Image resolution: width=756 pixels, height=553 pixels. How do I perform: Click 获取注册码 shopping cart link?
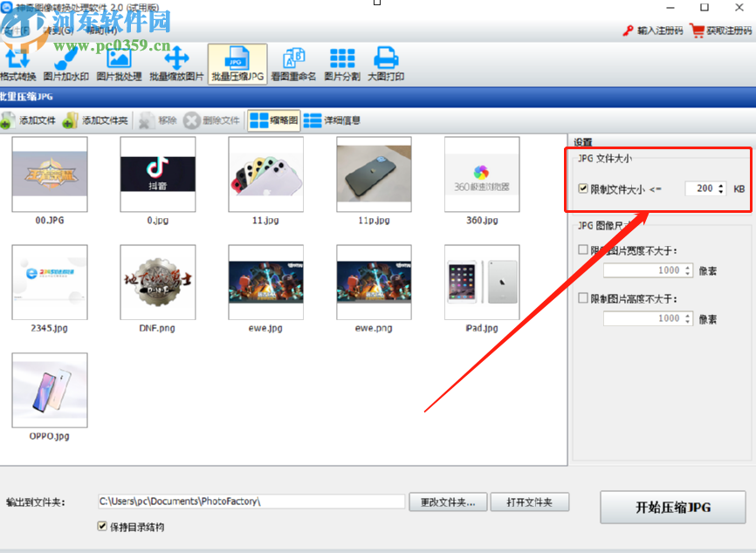[x=721, y=31]
